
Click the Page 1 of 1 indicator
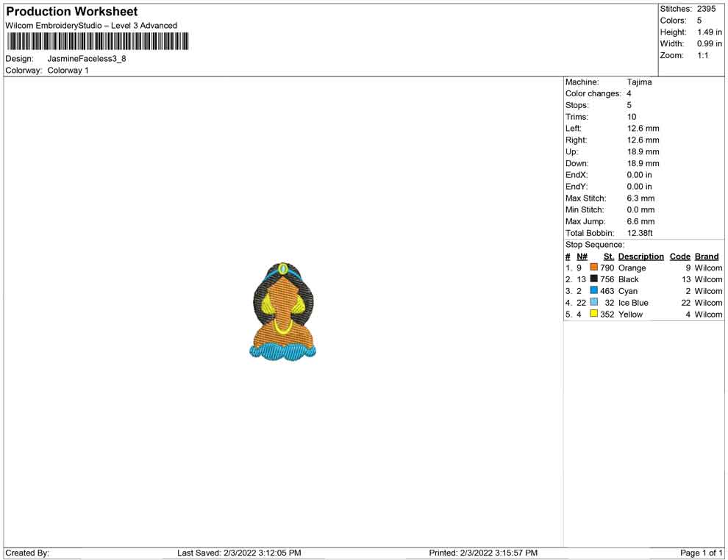click(x=701, y=553)
